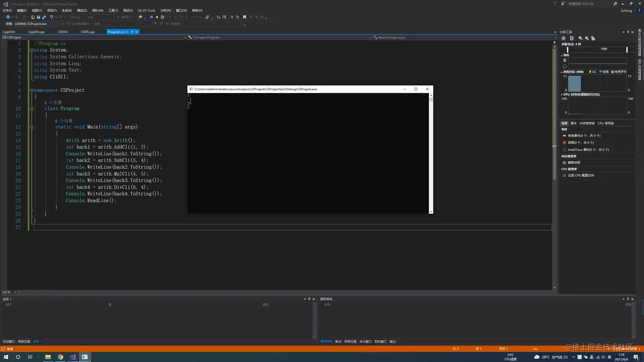The image size is (644, 362).
Task: Click the Save icon in the toolbar
Action: [x=38, y=17]
